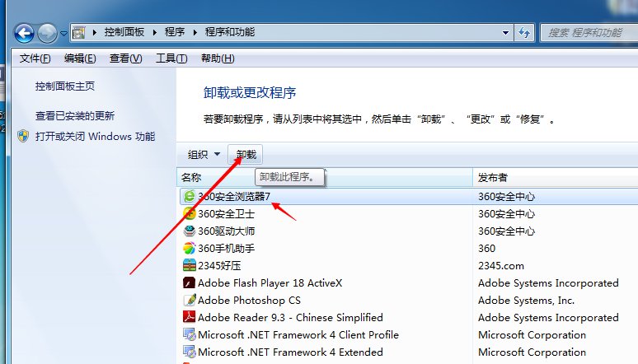The image size is (638, 364).
Task: Select 程序 breadcrumb in address bar
Action: pos(175,32)
